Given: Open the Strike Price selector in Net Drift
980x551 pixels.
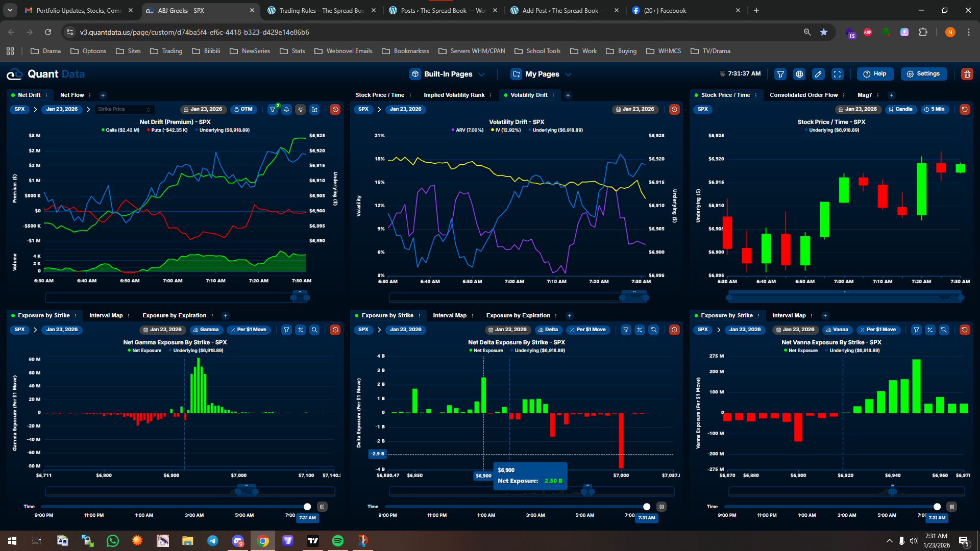Looking at the screenshot, I should tap(124, 109).
